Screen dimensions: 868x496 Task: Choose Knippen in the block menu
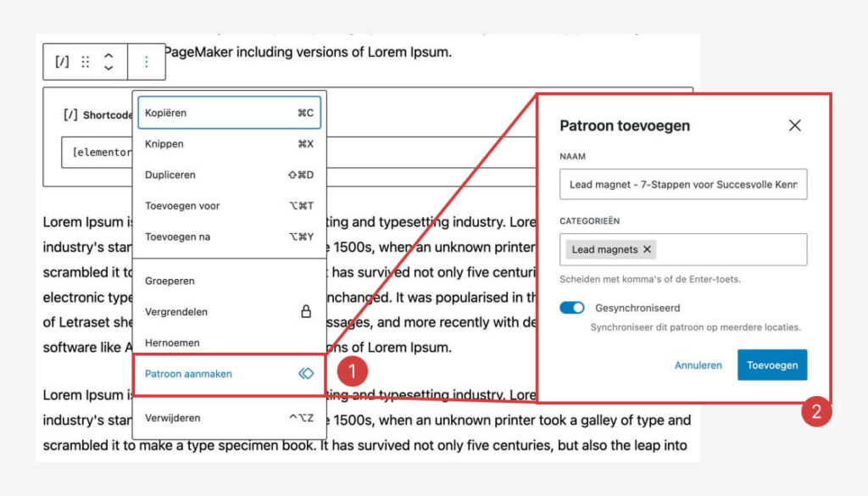tap(229, 144)
